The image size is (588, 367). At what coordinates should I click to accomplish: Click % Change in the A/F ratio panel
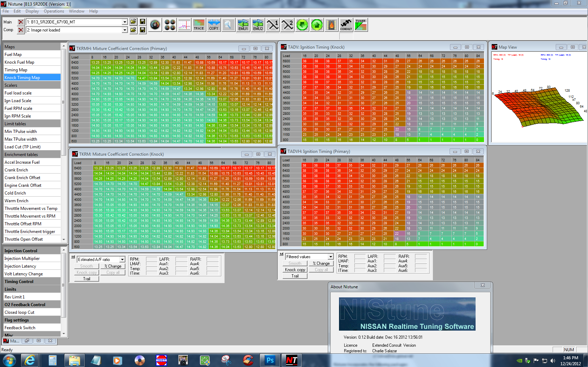tap(113, 266)
